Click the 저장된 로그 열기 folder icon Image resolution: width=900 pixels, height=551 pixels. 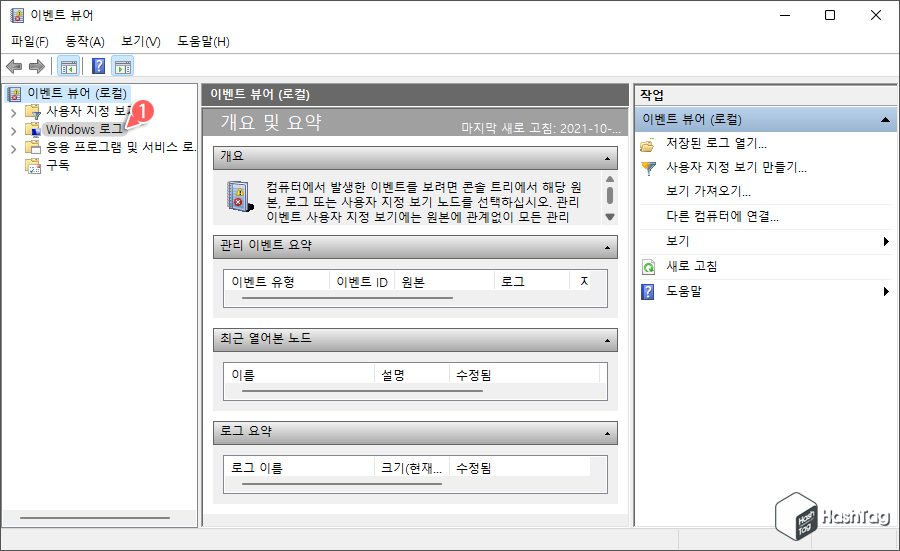point(647,145)
